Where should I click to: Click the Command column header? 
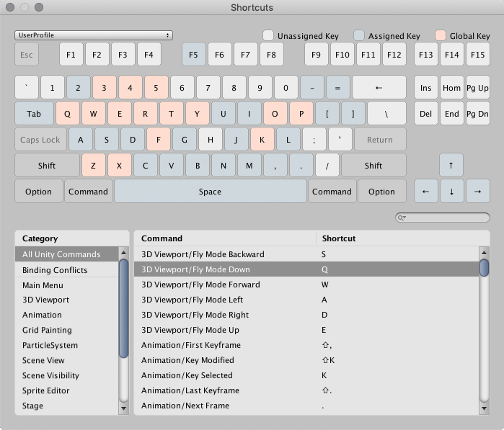click(225, 238)
